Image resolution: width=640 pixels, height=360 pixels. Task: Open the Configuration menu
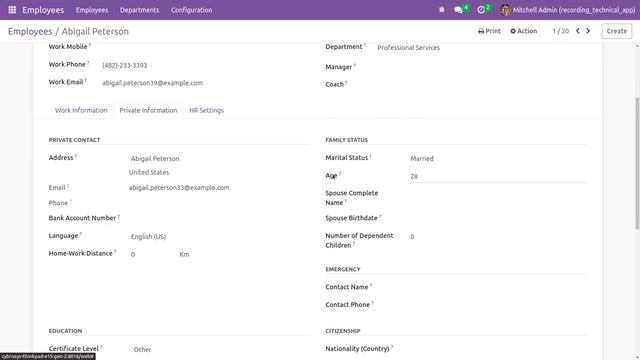click(x=191, y=10)
